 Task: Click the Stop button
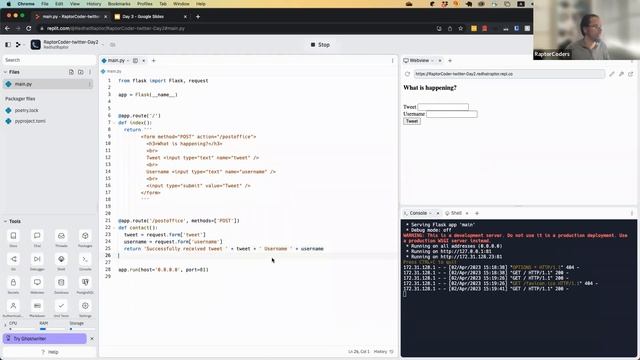(x=320, y=44)
